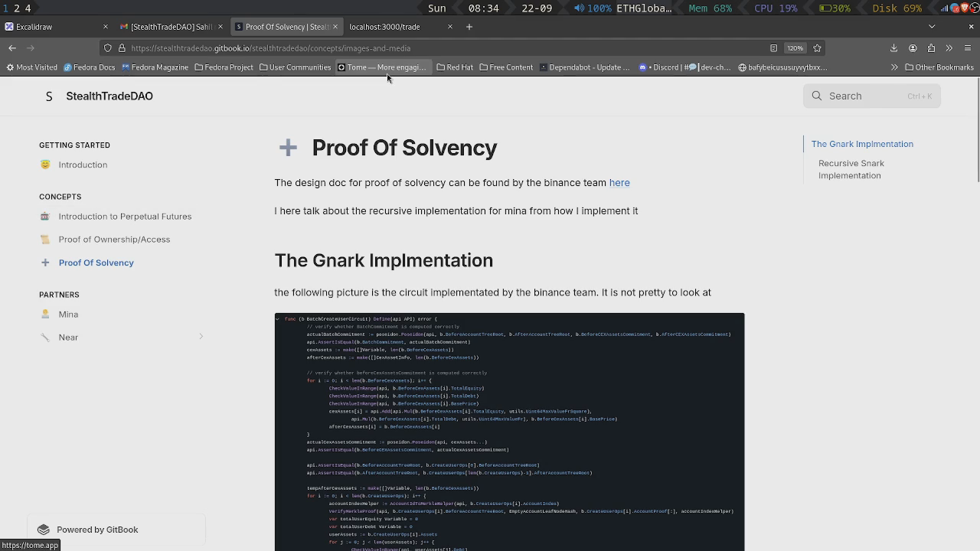Open the Fedora Magazine bookmark
Viewport: 980px width, 551px height.
coord(155,67)
